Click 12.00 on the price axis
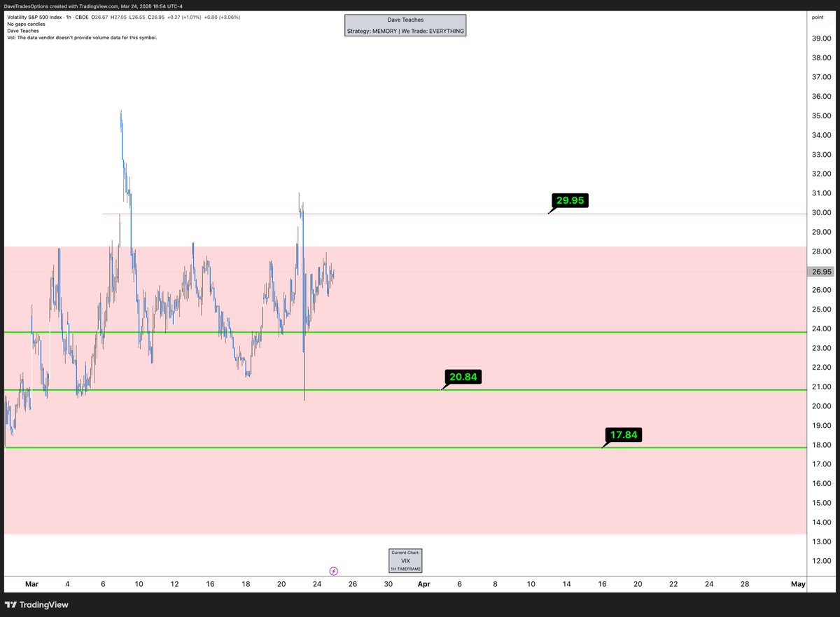This screenshot has height=617, width=840. (x=820, y=561)
